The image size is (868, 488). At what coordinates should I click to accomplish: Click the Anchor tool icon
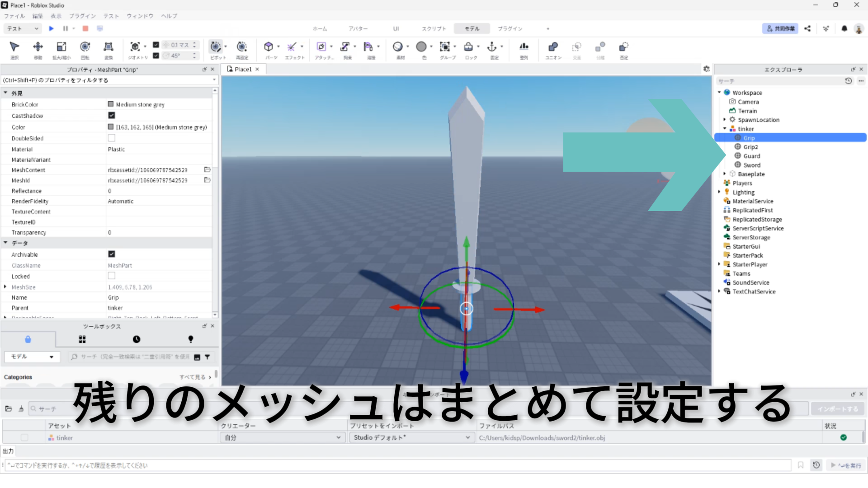(492, 47)
